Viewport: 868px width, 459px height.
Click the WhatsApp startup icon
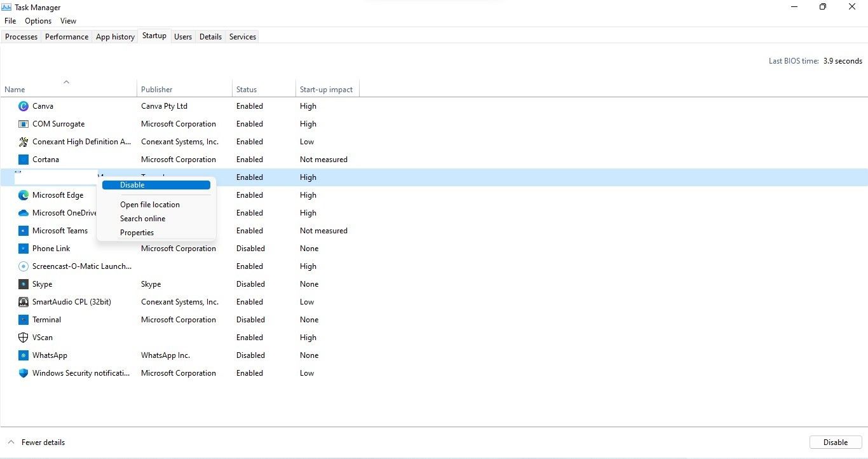click(24, 355)
